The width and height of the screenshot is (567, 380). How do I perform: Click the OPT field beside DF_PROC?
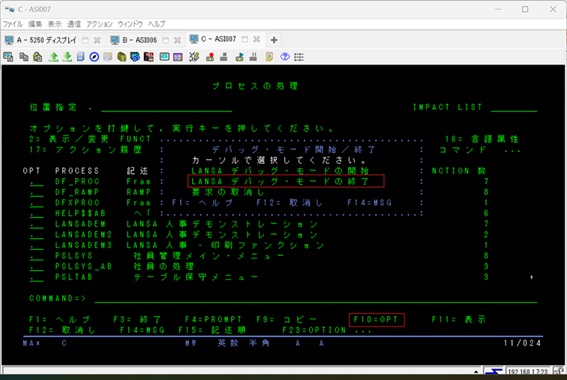(x=37, y=182)
